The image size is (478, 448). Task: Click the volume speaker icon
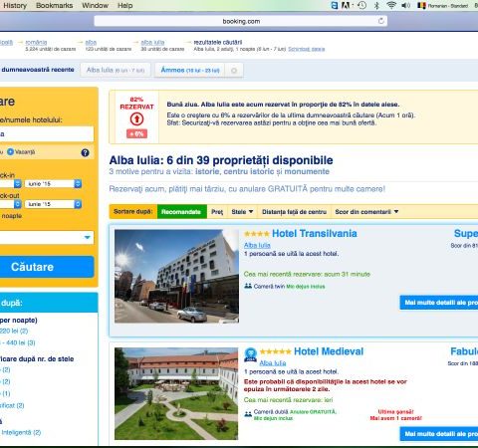tap(406, 5)
